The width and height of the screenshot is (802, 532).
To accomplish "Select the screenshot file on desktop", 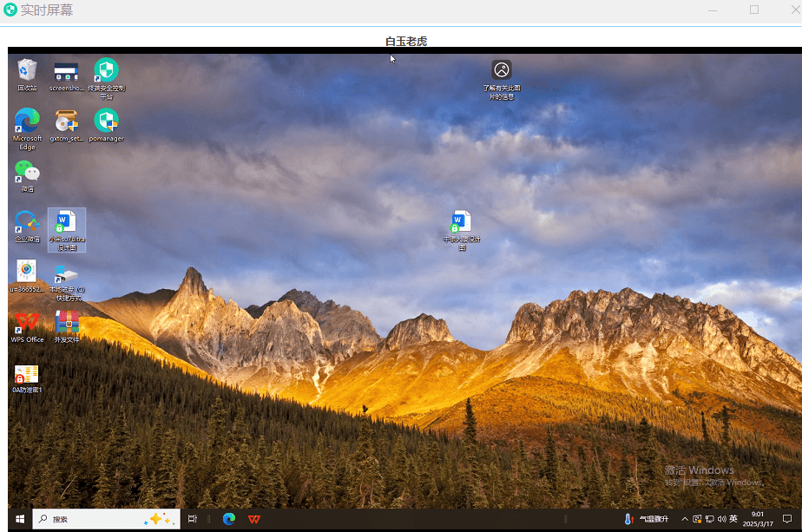I will (x=66, y=71).
